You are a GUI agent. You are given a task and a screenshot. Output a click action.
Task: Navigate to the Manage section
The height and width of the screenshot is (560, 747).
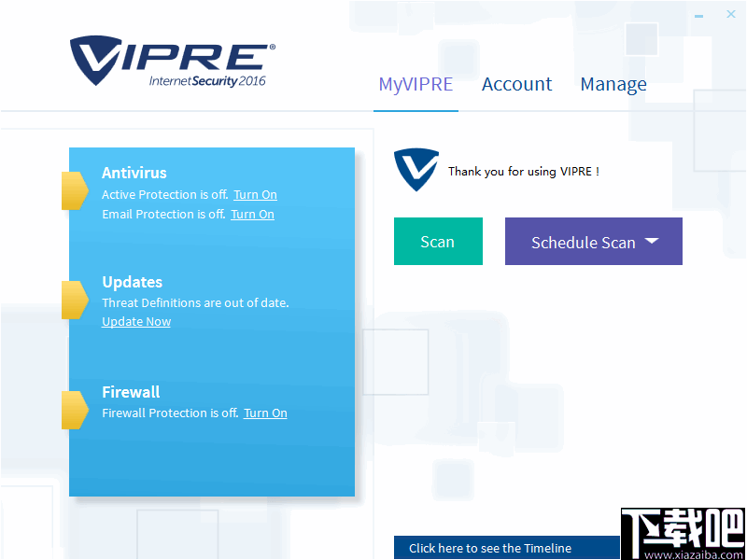coord(613,84)
